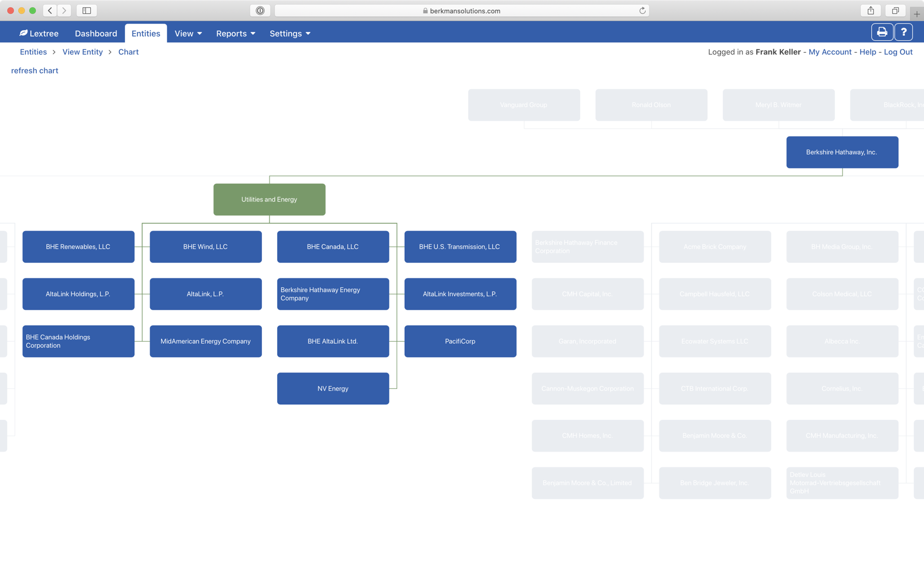Click the faded Acme Brick Company node
The width and height of the screenshot is (924, 565).
point(715,247)
